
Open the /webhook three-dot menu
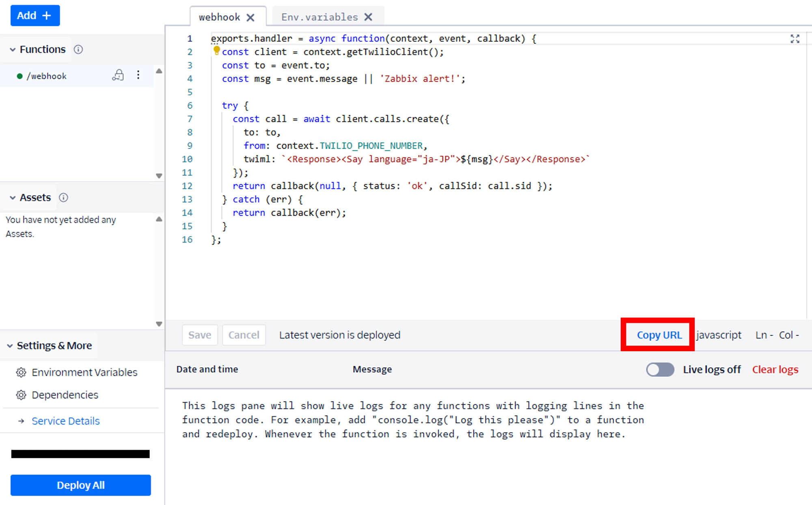coord(138,75)
